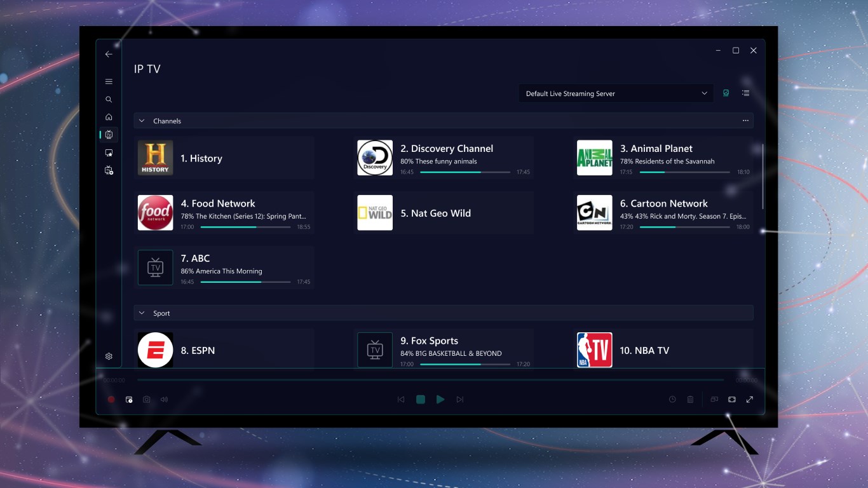Open channel titled 1. History
This screenshot has height=488, width=868.
point(201,158)
